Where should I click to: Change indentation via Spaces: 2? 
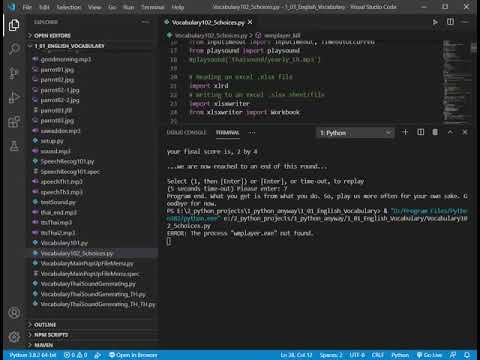[x=331, y=355]
